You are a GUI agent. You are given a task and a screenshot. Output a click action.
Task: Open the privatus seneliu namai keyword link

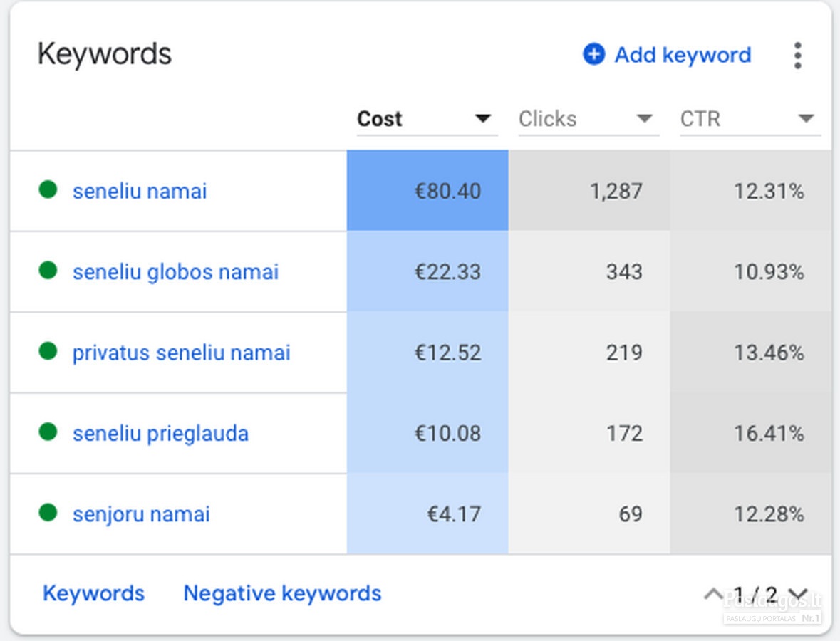[182, 353]
